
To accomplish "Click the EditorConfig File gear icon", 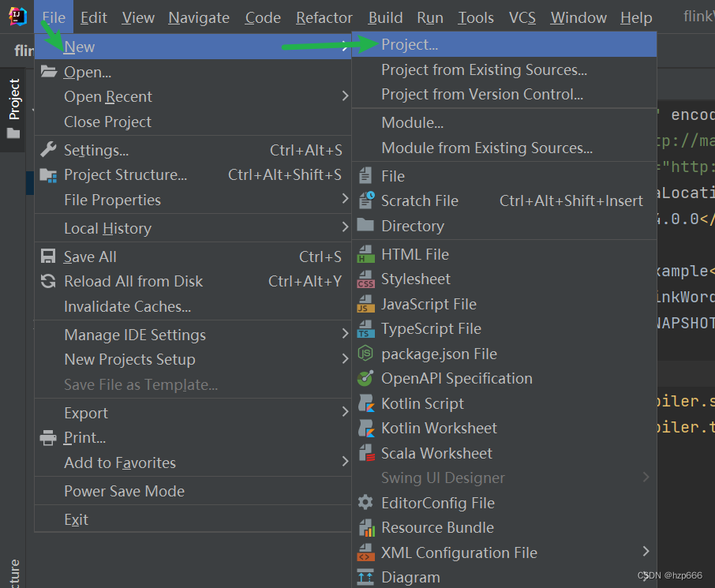I will point(365,503).
